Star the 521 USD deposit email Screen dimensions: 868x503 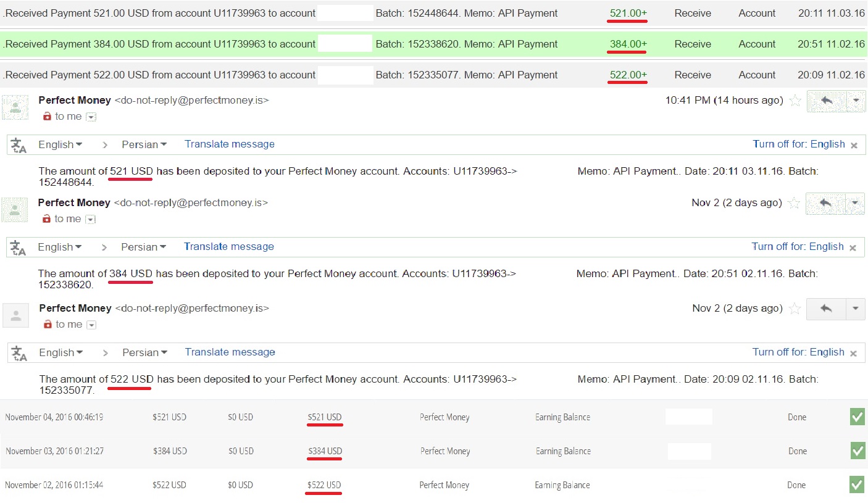(x=795, y=101)
